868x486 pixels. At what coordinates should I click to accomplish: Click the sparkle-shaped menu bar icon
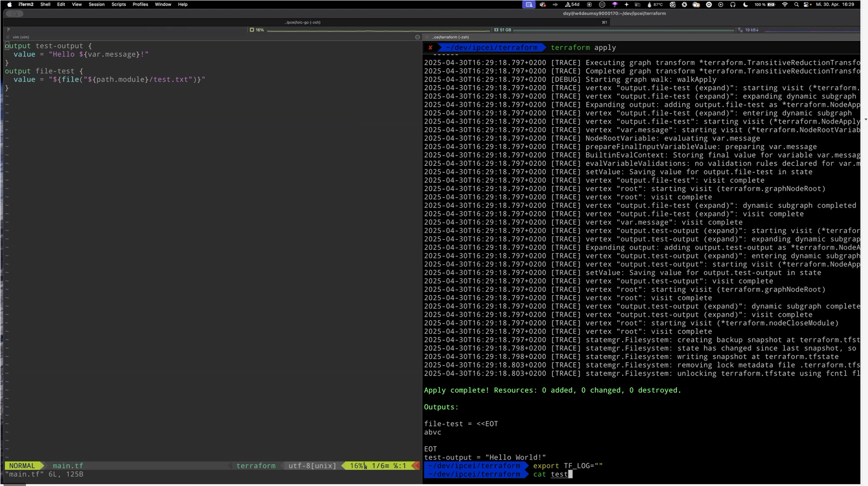pos(626,4)
